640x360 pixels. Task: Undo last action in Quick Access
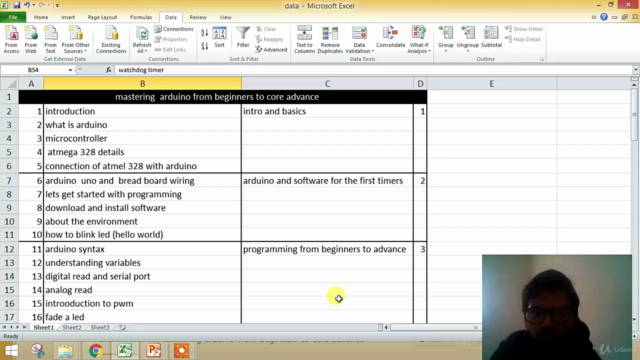[x=27, y=5]
